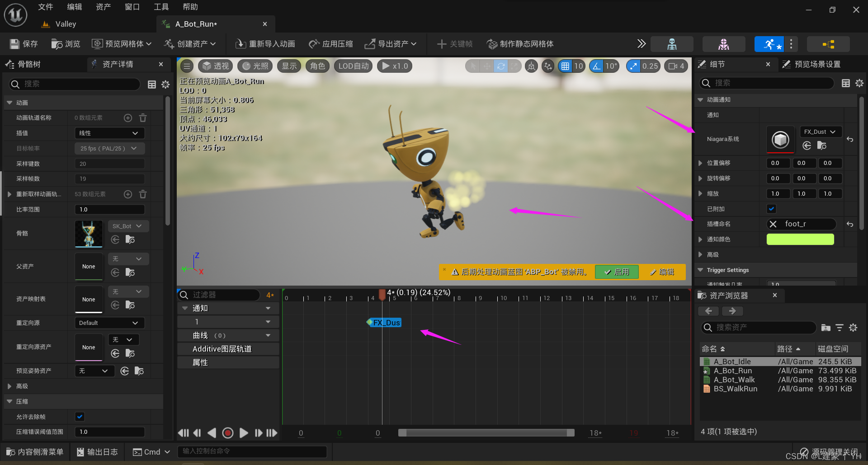Toggle grid snapping blue grid icon
Screen dimensions: 868x465
pyautogui.click(x=565, y=66)
